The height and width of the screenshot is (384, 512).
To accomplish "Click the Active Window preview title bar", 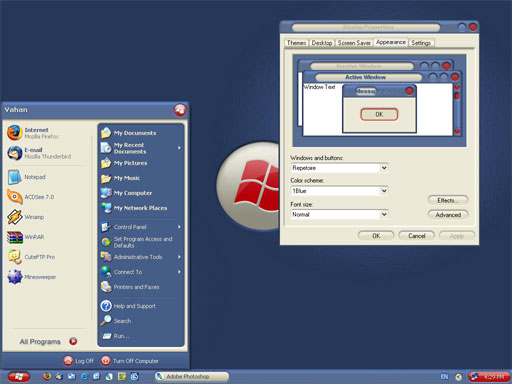I will 368,77.
